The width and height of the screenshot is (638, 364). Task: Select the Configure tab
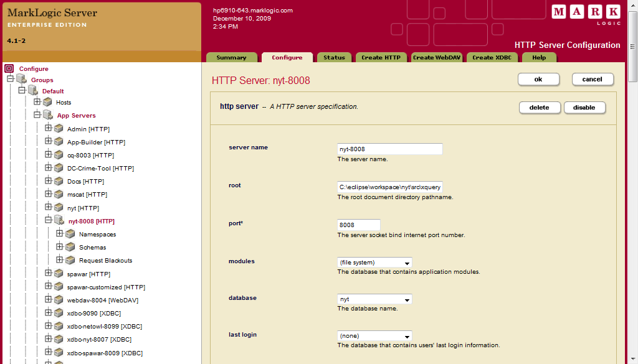tap(287, 57)
